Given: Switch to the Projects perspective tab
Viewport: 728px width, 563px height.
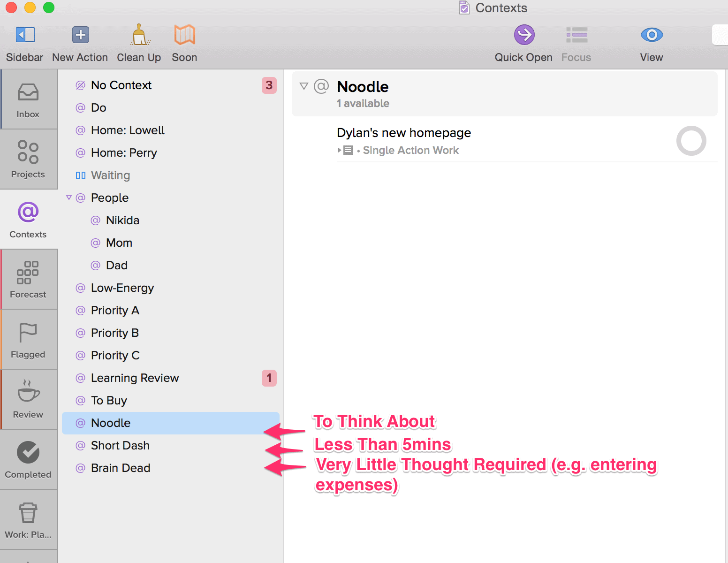Looking at the screenshot, I should pos(28,160).
